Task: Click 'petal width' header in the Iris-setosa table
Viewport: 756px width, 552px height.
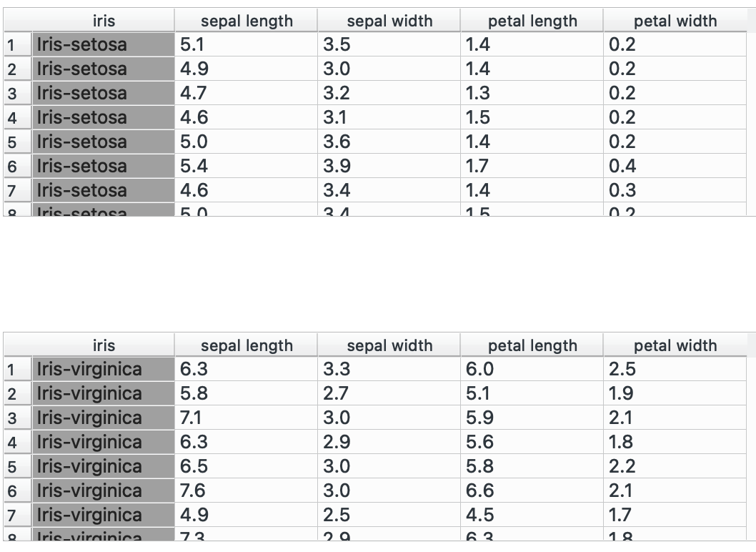Action: point(675,21)
